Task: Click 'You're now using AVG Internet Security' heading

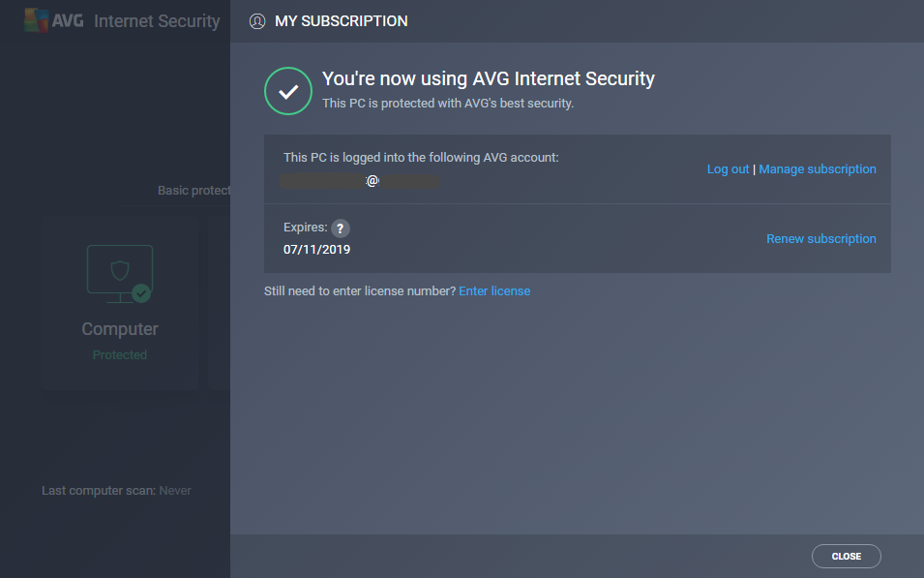Action: tap(488, 79)
